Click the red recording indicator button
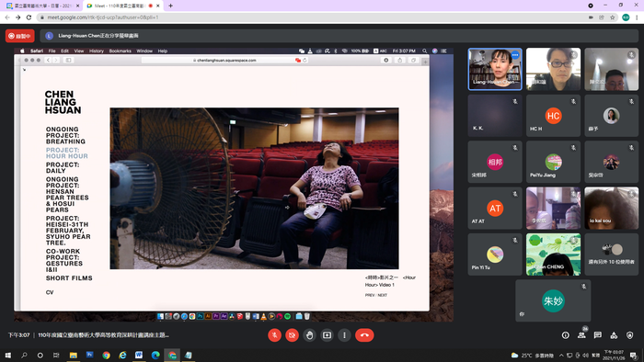Screen dimensions: 644x362 pyautogui.click(x=19, y=36)
